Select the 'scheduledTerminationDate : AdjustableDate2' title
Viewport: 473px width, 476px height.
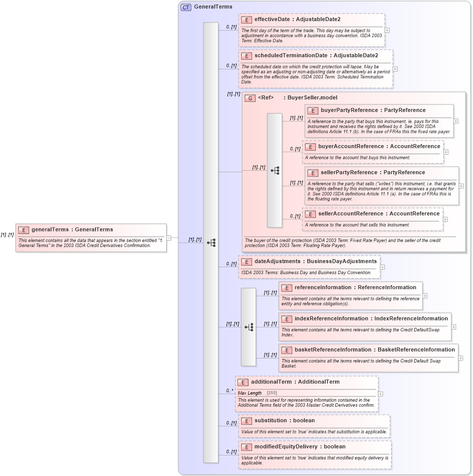point(316,56)
